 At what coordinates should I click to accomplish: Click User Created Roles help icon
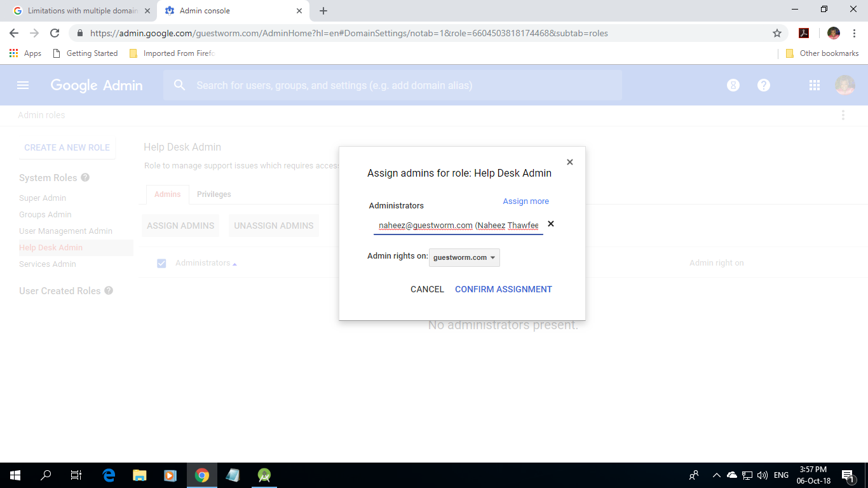109,290
